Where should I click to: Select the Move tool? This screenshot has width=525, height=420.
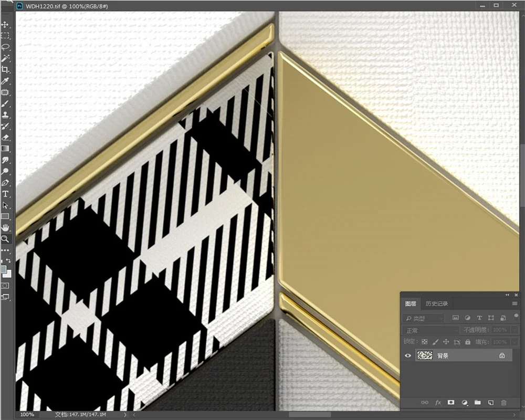[x=5, y=25]
